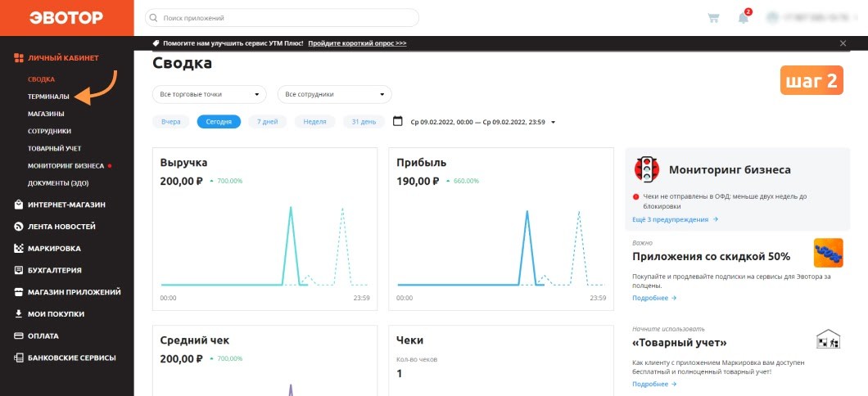The width and height of the screenshot is (868, 396).
Task: Open the date range dropdown arrow
Action: click(x=553, y=122)
